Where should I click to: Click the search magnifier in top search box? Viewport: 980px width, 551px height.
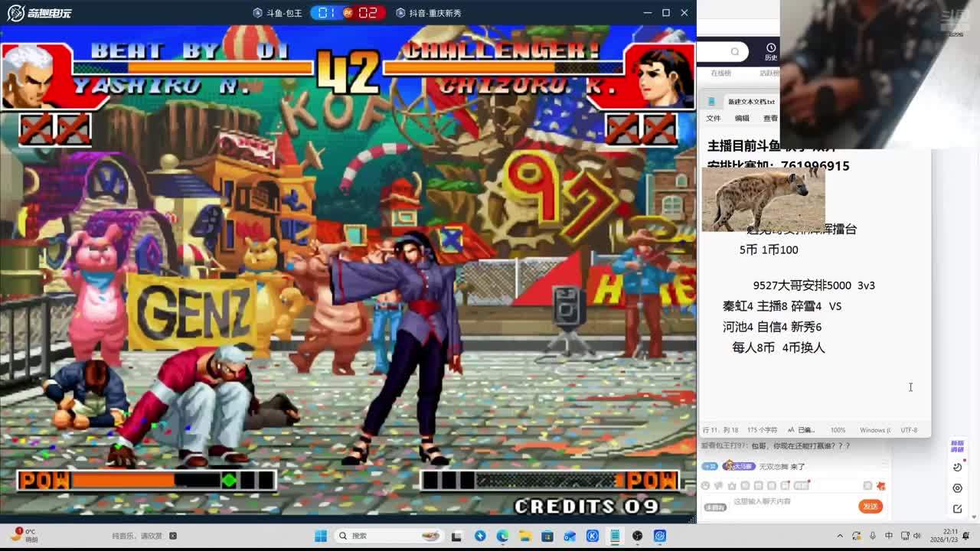pos(735,51)
